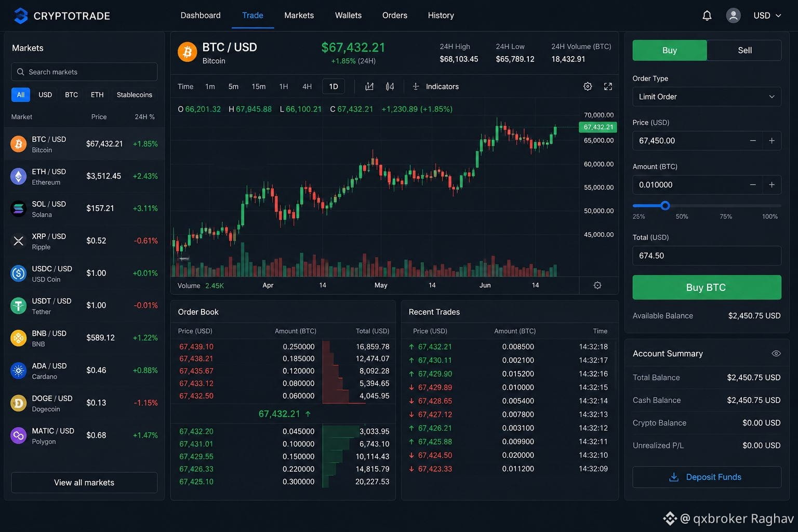Filter markets by BTC
This screenshot has width=798, height=532.
tap(71, 95)
